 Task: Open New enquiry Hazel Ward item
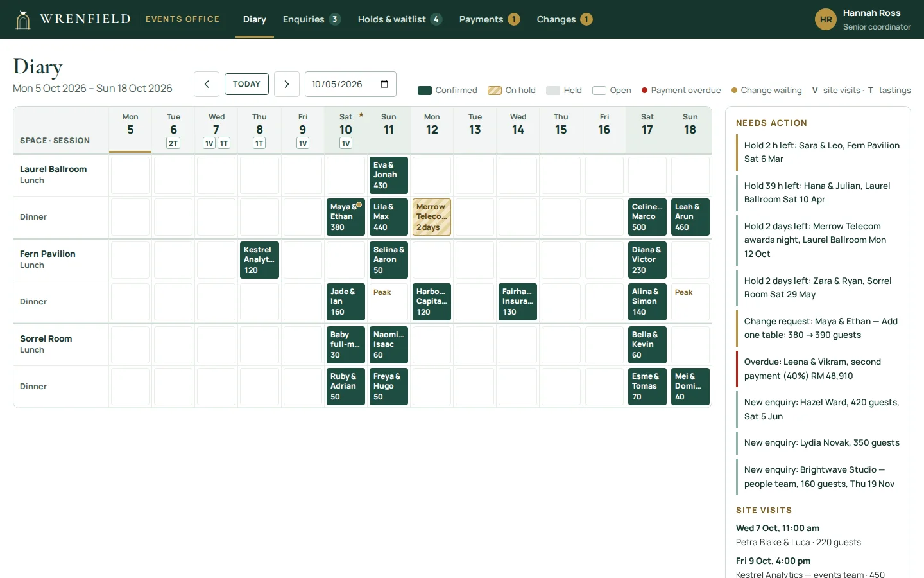click(819, 409)
